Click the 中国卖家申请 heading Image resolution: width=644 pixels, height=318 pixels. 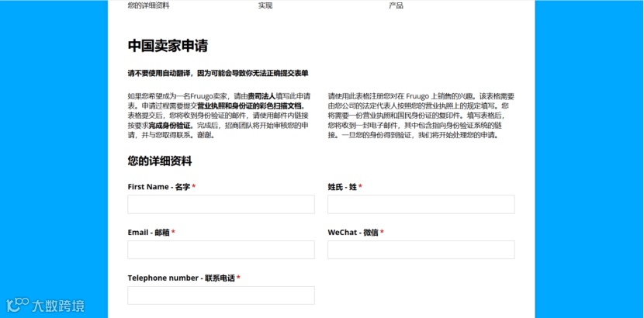pos(168,46)
